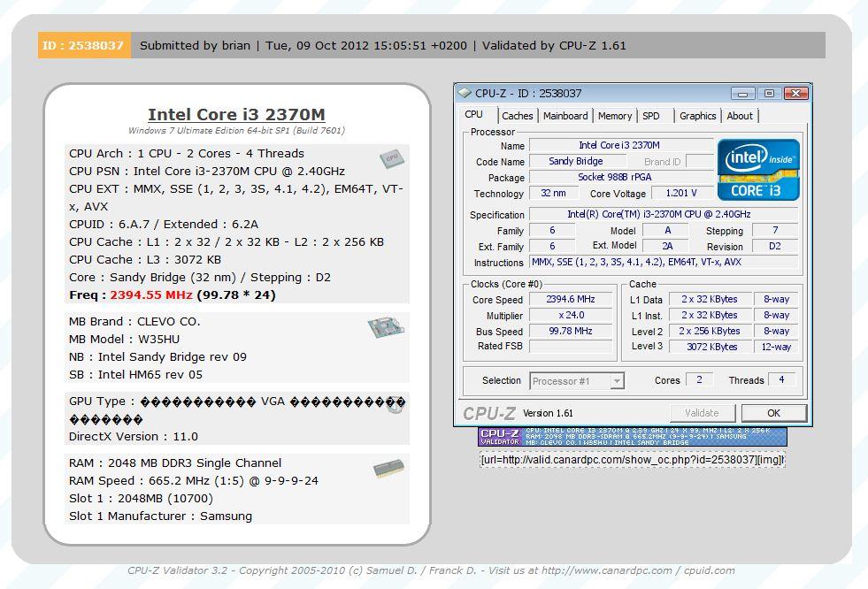
Task: Switch to the CPU tab
Action: tap(474, 114)
